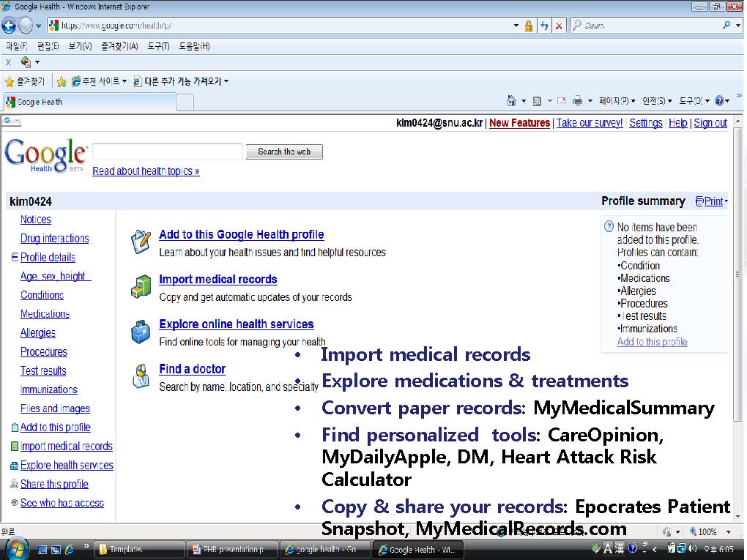Click the Home icon in command bar
This screenshot has height=560, width=747.
point(512,100)
